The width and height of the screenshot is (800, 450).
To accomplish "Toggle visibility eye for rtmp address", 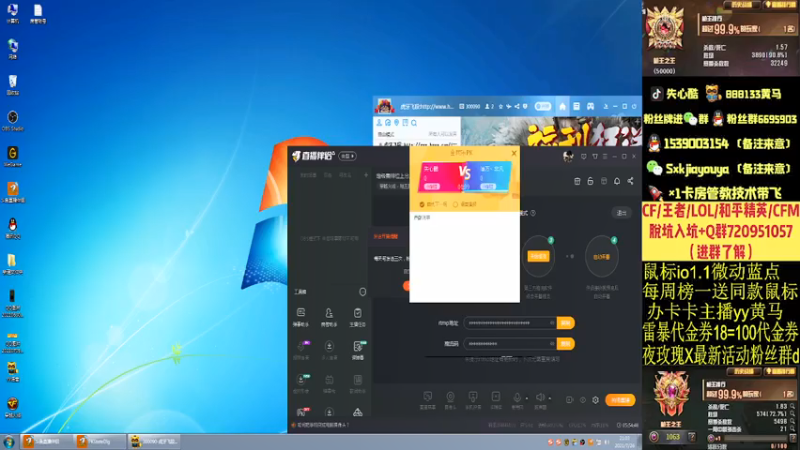I will (x=552, y=323).
